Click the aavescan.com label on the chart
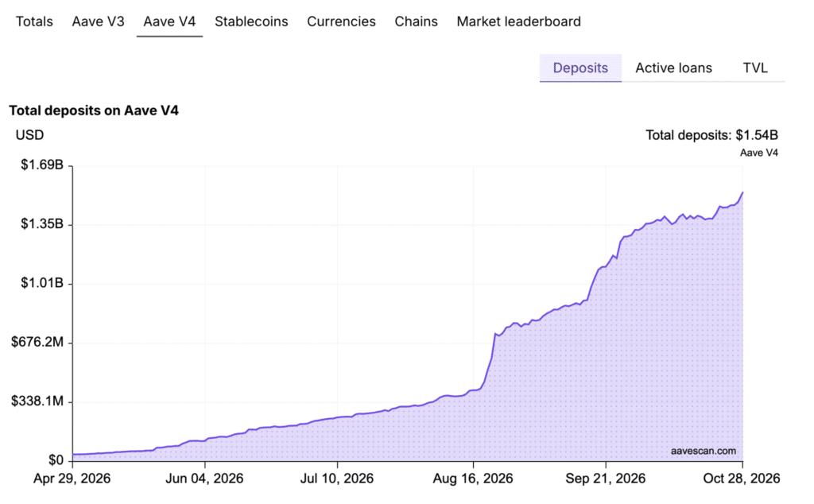814x504 pixels. tap(704, 451)
